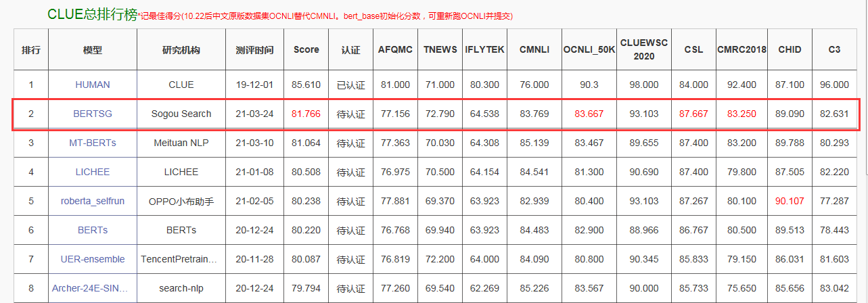
Task: Click the 测评时间 column header
Action: (x=255, y=50)
